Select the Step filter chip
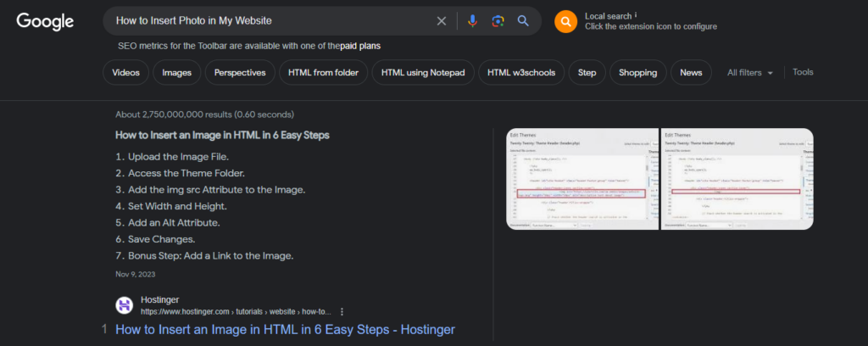The height and width of the screenshot is (346, 868). 587,73
